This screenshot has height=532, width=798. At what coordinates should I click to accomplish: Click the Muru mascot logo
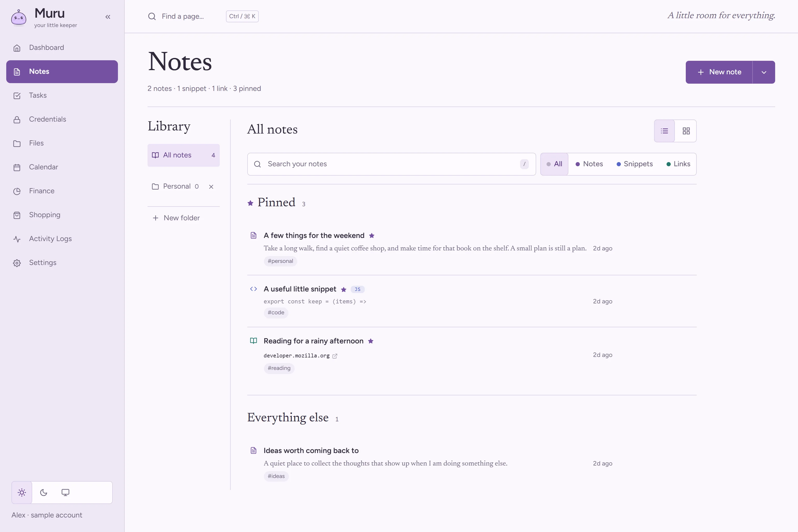point(19,17)
